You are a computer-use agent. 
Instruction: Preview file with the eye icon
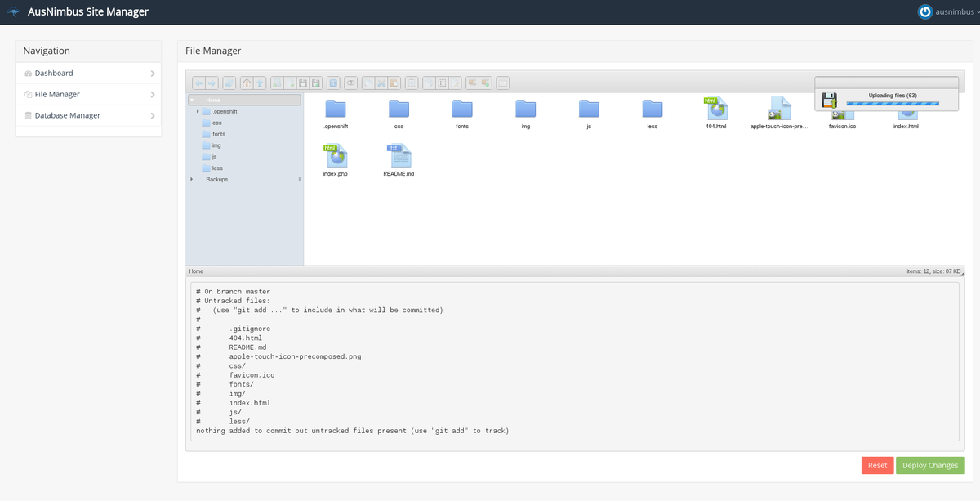click(x=350, y=83)
